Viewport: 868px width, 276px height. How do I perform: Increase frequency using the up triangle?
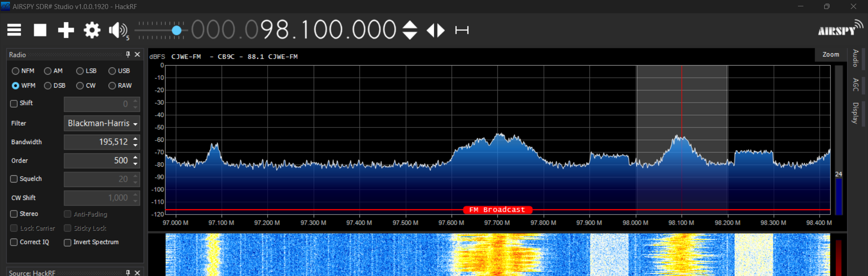click(410, 24)
